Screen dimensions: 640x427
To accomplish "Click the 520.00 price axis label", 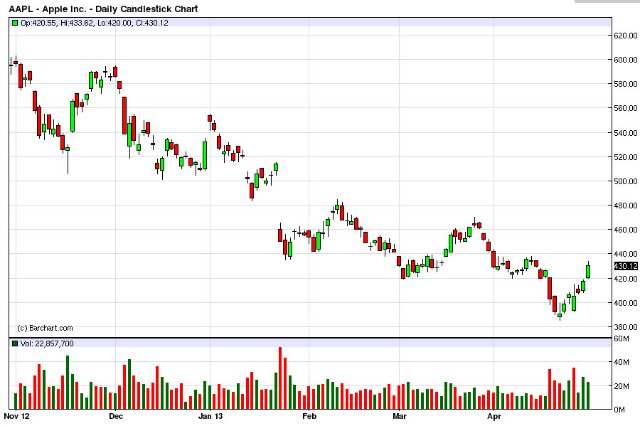I will point(625,157).
